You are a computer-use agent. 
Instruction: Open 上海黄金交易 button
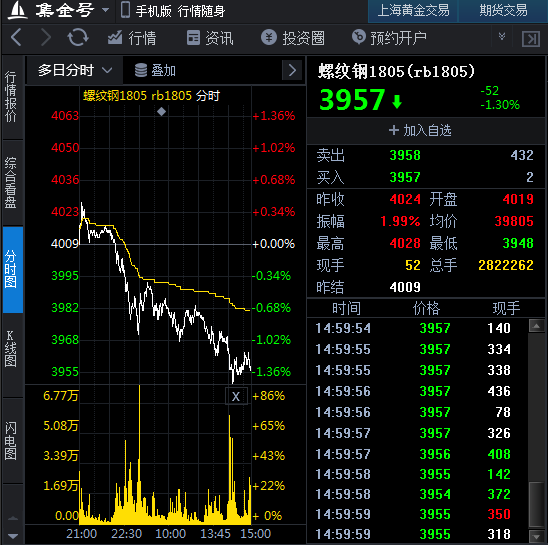413,10
